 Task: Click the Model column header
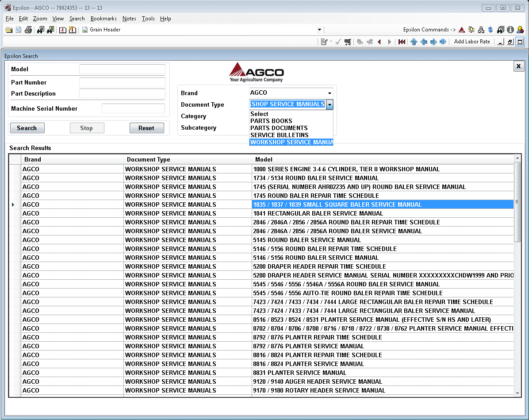click(383, 159)
